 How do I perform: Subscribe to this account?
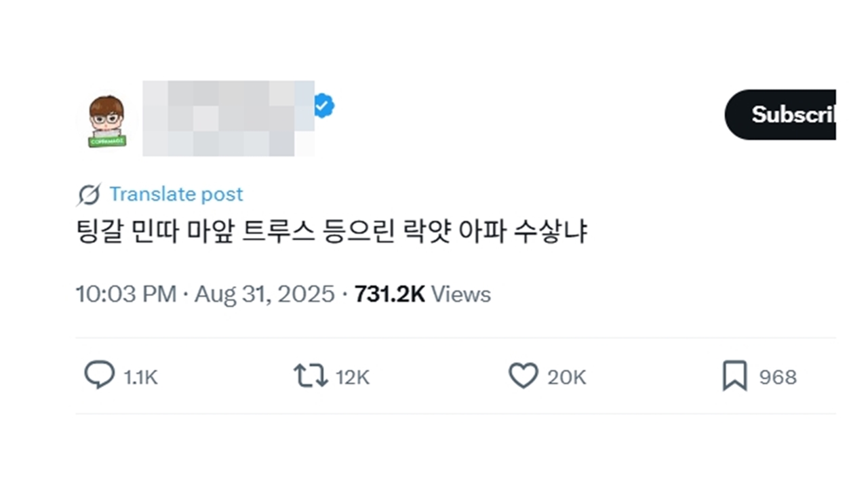pyautogui.click(x=780, y=115)
